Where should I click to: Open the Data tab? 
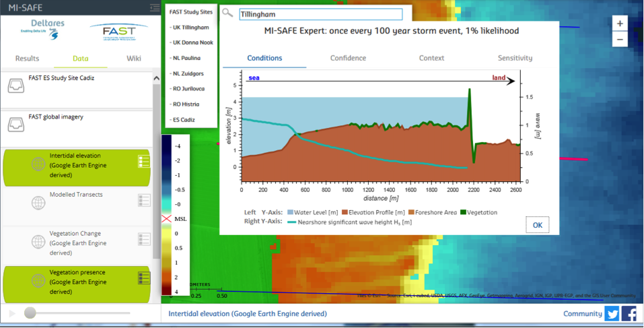point(81,59)
